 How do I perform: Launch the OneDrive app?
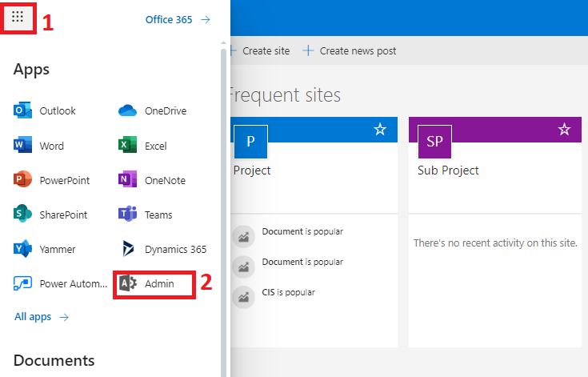pyautogui.click(x=154, y=111)
